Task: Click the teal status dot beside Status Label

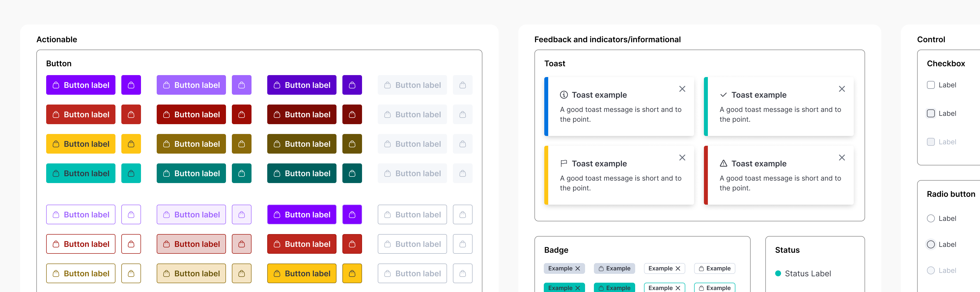Action: point(778,273)
